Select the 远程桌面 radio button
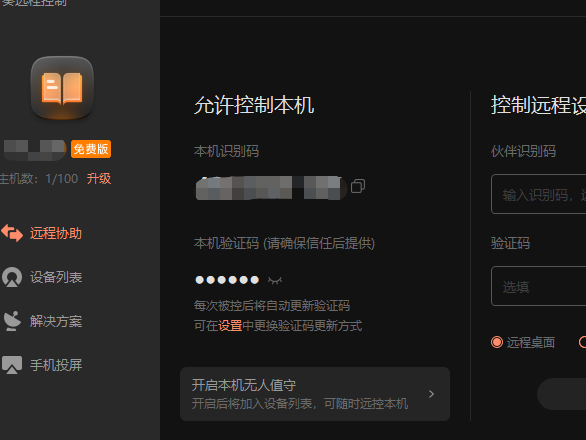The width and height of the screenshot is (586, 440). click(497, 342)
